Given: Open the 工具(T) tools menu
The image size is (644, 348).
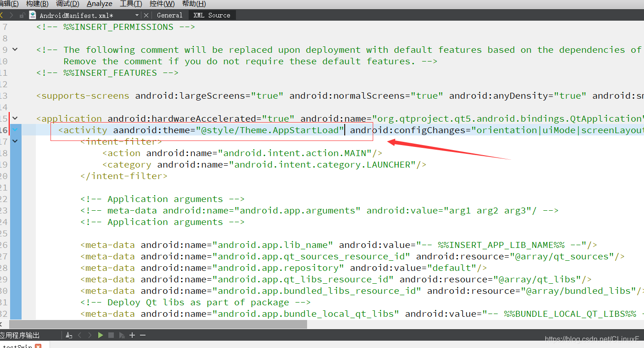Looking at the screenshot, I should click(131, 4).
